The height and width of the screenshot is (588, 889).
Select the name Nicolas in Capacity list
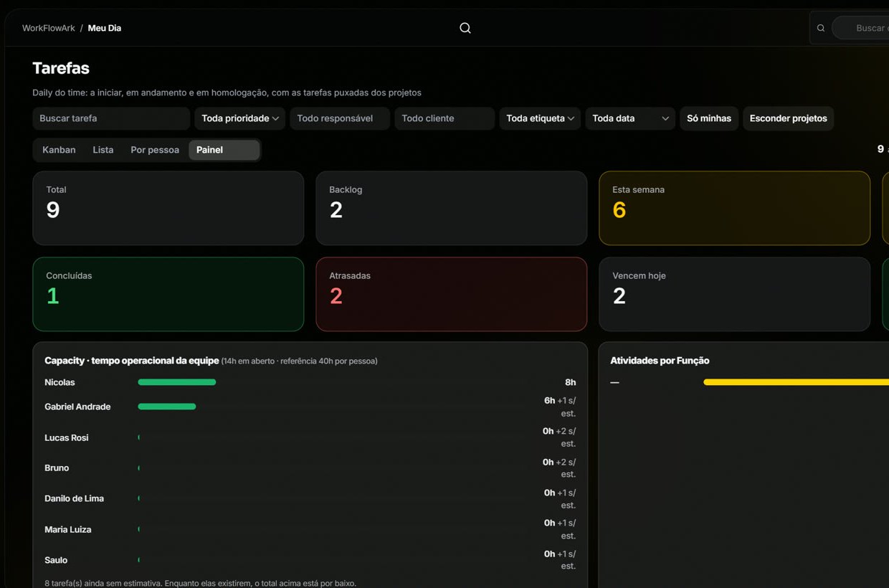point(60,382)
